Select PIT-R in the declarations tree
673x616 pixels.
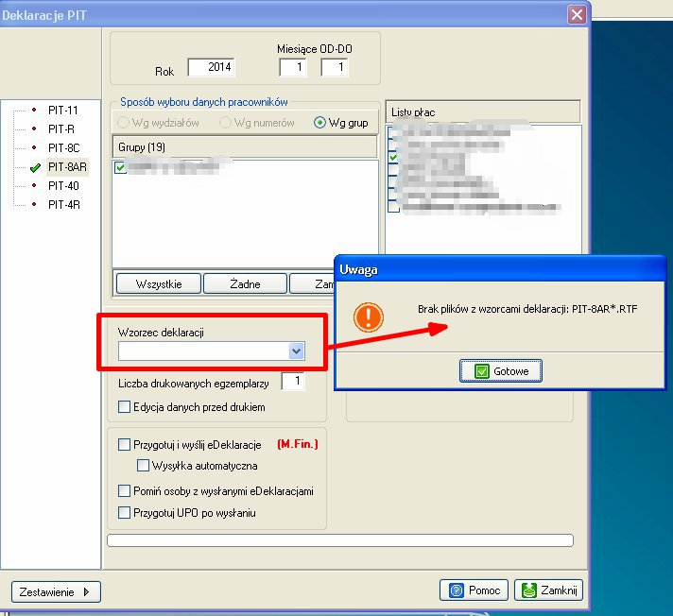click(61, 129)
